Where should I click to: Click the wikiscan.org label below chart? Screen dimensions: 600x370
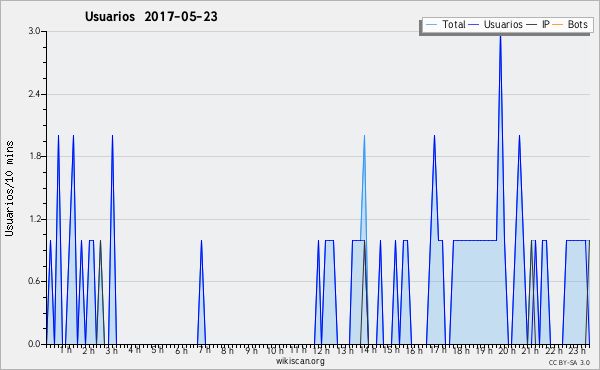[300, 361]
